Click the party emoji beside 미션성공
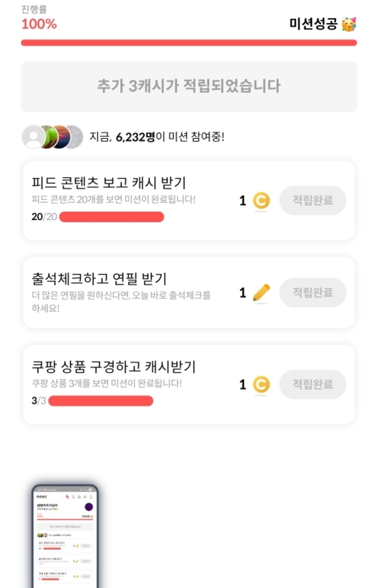Viewport: 378px width, 588px height. (349, 24)
